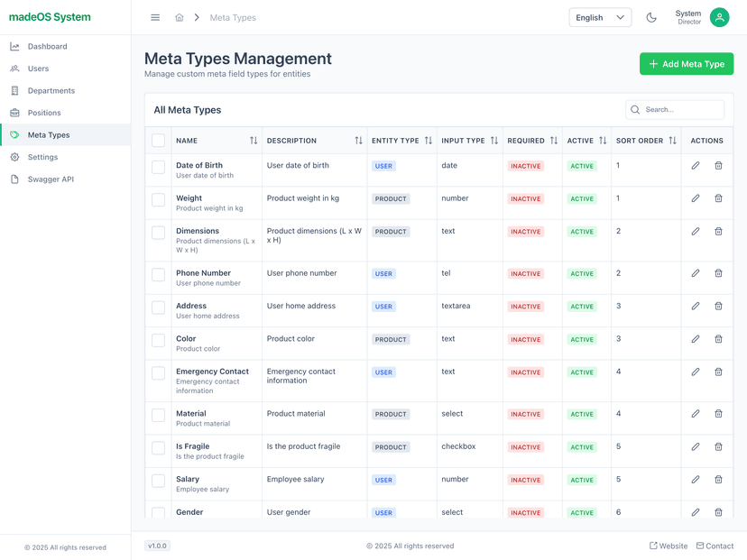Sort table by Active column

pos(603,141)
